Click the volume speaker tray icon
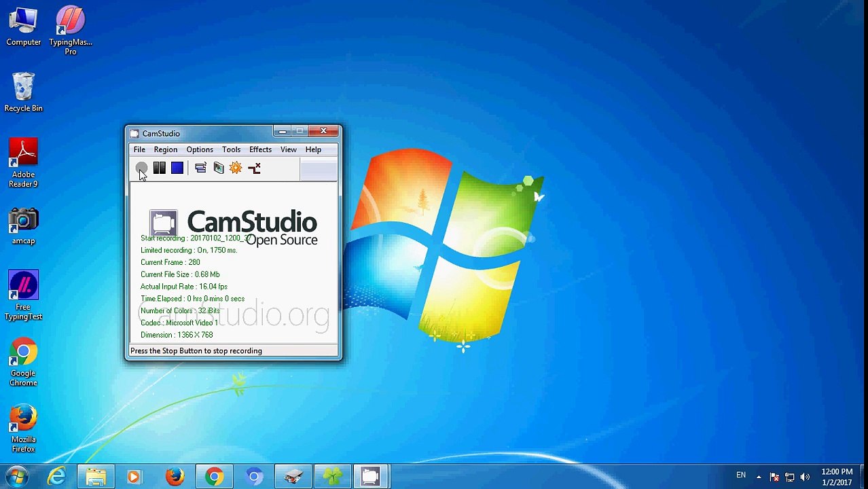Screen dimensions: 868x489 pos(805,477)
